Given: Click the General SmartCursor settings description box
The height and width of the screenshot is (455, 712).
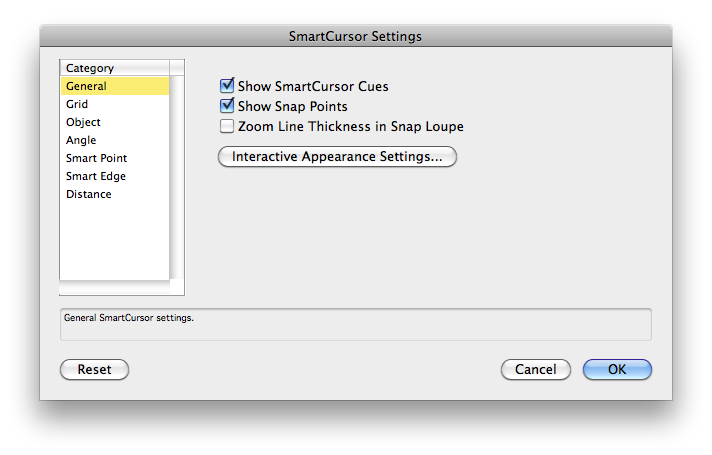Looking at the screenshot, I should 355,324.
